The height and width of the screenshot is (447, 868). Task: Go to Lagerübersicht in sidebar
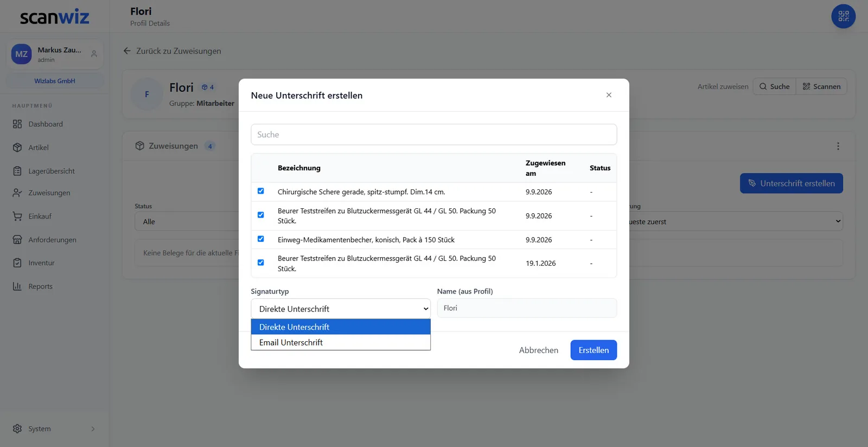(x=54, y=171)
